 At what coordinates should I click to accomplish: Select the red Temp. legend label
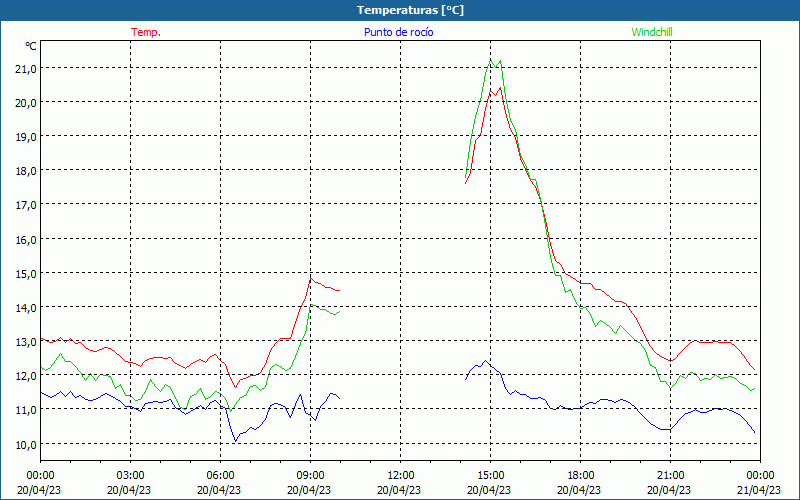click(146, 32)
